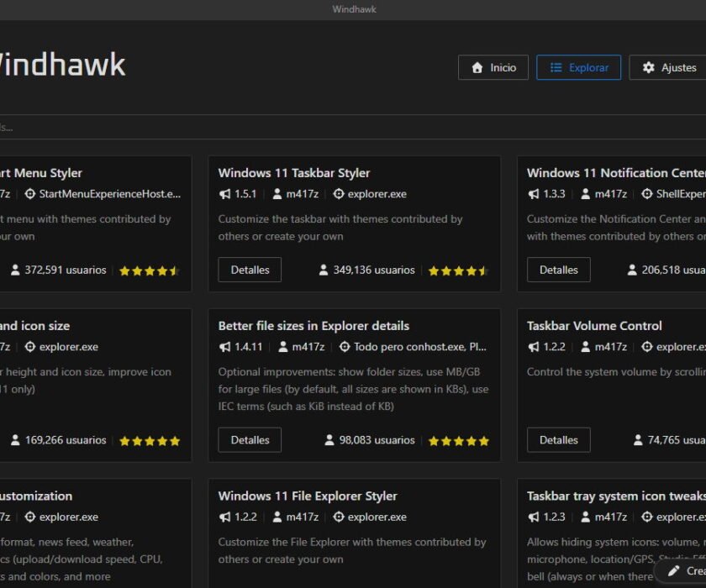The image size is (706, 588).
Task: Open Detalles for Windows 11 Taskbar Styler
Action: click(249, 270)
